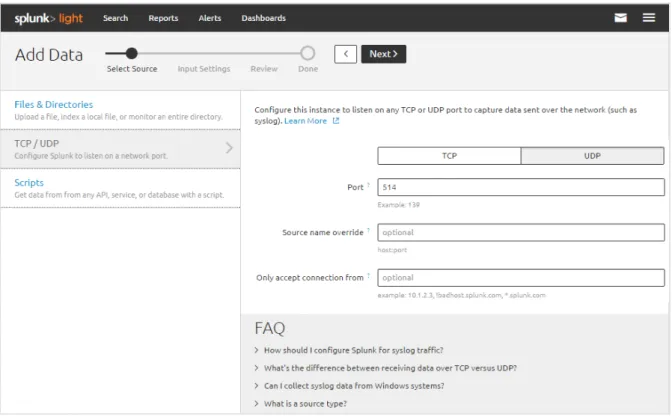Open the Search menu item
Viewport: 672px width, 417px height.
tap(115, 18)
